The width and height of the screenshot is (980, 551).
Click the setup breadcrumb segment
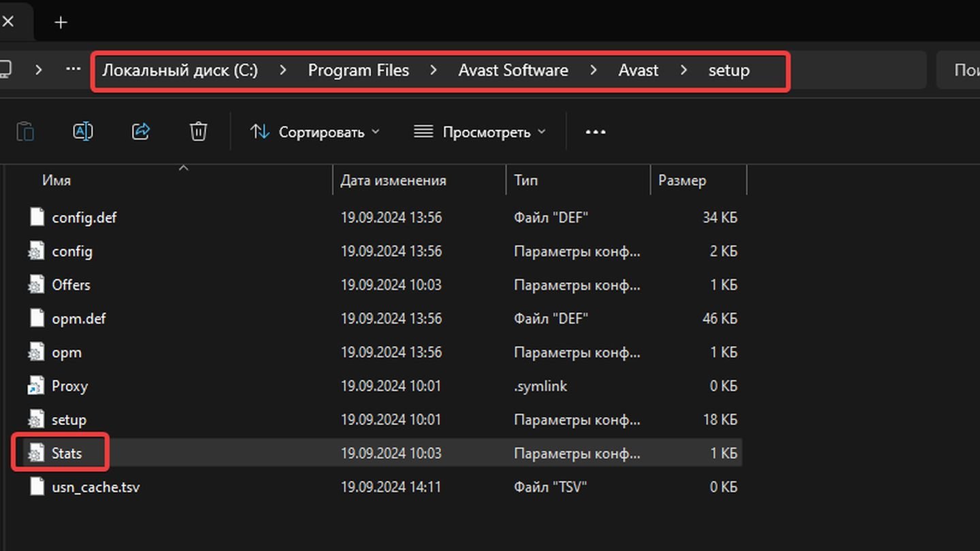pyautogui.click(x=729, y=70)
